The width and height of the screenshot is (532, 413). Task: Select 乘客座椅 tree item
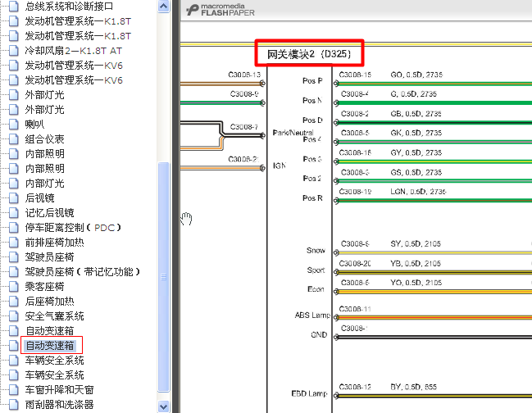coord(44,287)
